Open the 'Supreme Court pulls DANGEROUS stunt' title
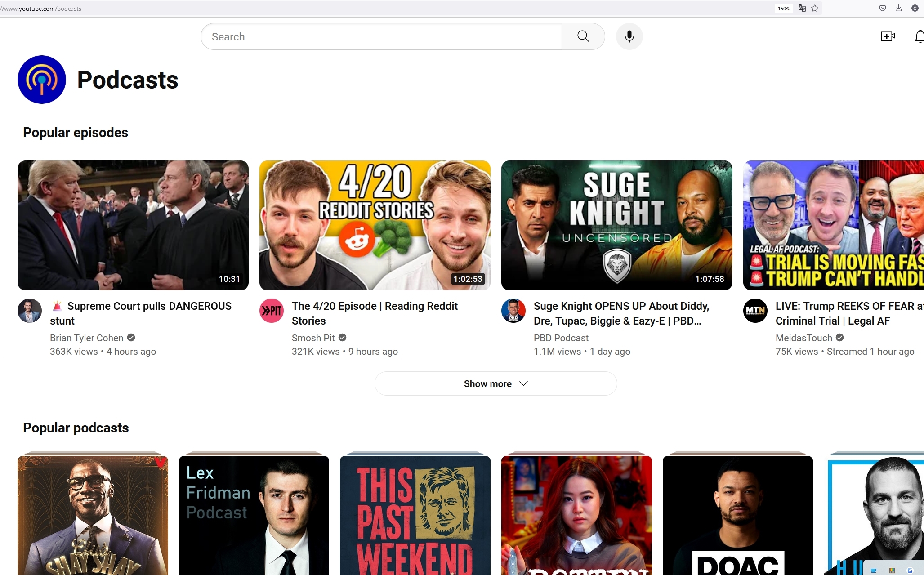924x575 pixels. pos(141,313)
